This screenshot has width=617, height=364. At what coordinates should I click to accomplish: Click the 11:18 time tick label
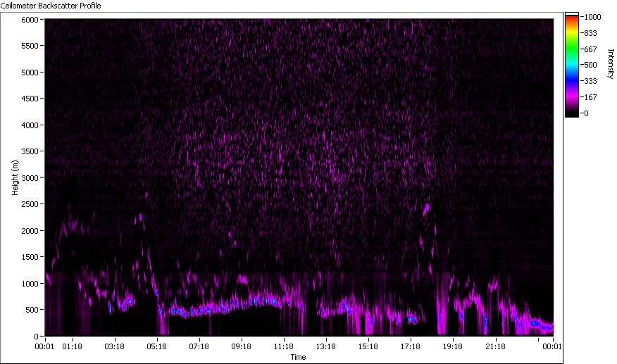pos(284,346)
